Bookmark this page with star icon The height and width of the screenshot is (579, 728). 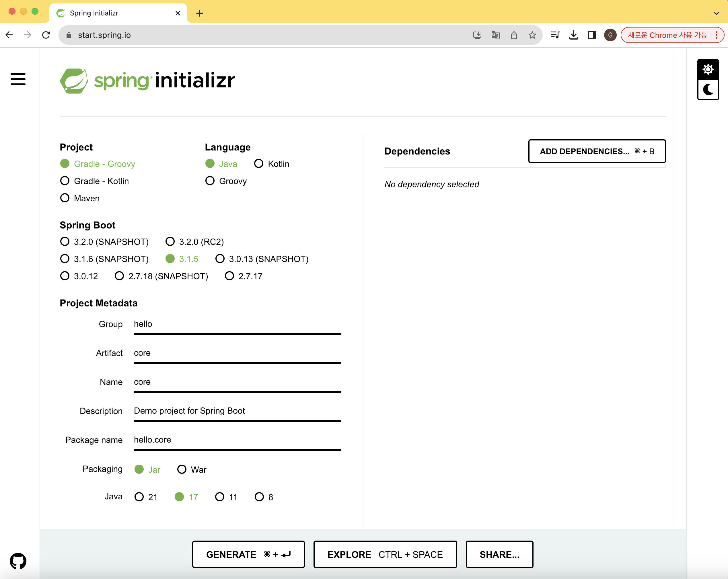(532, 35)
